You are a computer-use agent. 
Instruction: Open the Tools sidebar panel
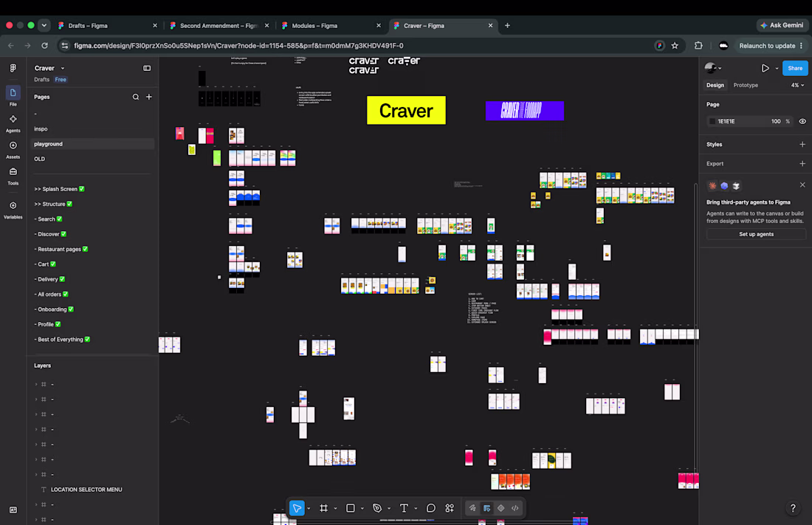[x=13, y=176]
